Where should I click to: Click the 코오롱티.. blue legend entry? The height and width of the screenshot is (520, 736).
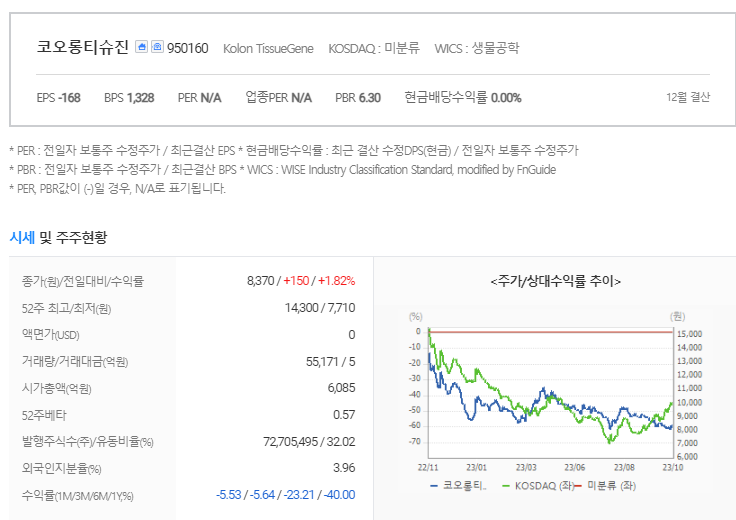[x=458, y=486]
